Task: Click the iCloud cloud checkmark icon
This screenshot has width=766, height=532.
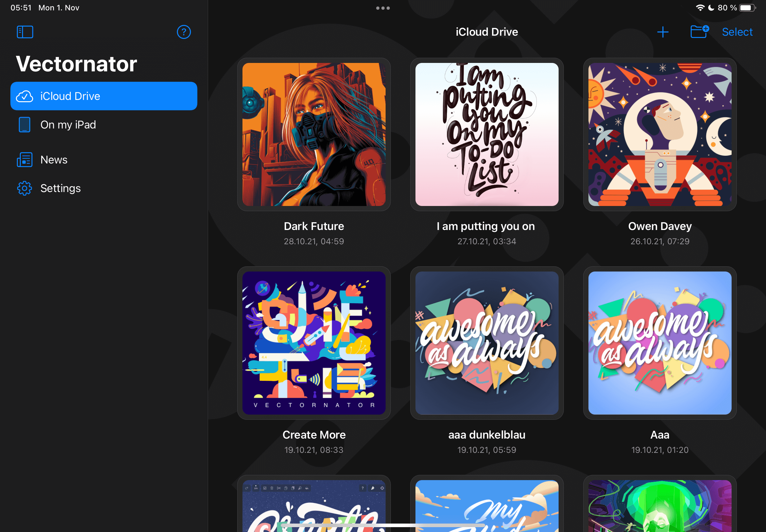Action: pos(25,96)
